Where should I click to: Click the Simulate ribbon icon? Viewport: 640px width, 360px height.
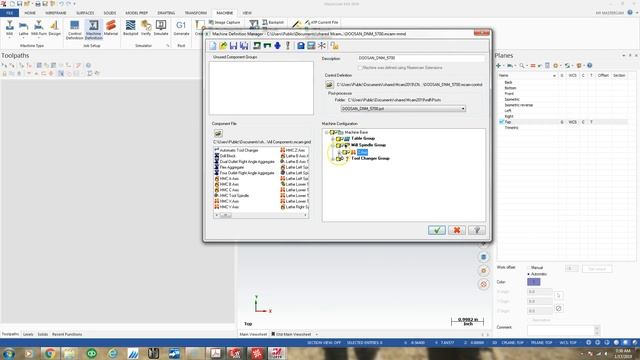tap(161, 28)
